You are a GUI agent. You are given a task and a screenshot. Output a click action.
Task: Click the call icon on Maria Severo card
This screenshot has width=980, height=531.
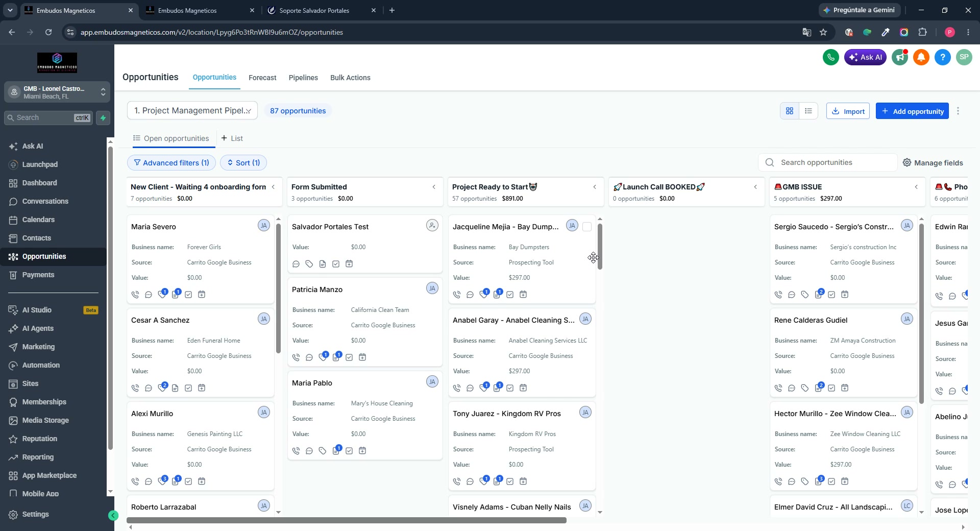tap(135, 295)
